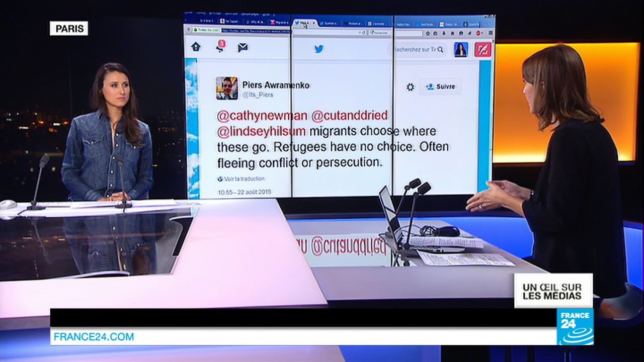Go to the Twitter home icon
644x362 pixels.
click(x=196, y=47)
